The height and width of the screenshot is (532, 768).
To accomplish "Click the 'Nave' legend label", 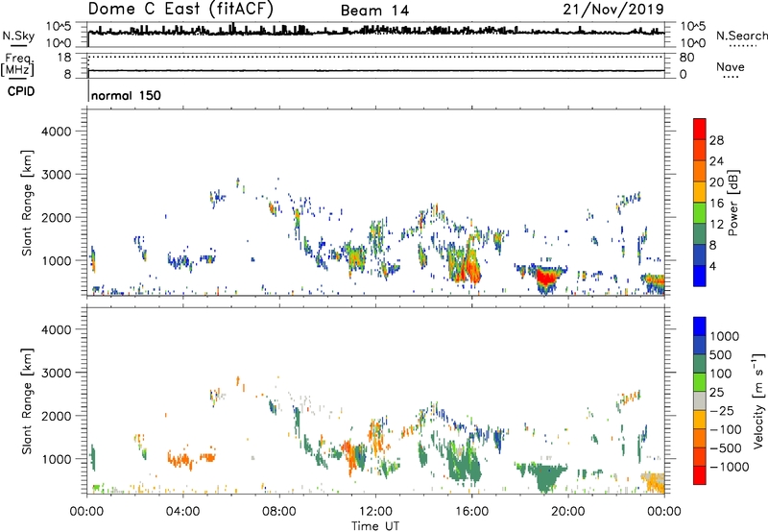I will (x=731, y=66).
